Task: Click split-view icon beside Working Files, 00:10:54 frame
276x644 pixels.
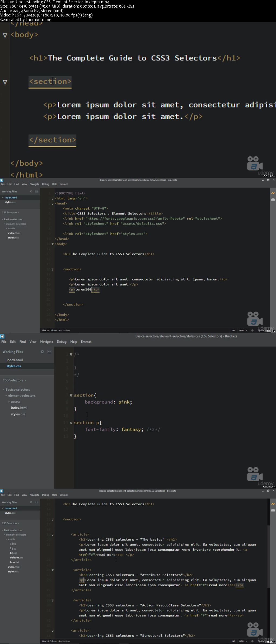Action: pyautogui.click(x=49, y=352)
